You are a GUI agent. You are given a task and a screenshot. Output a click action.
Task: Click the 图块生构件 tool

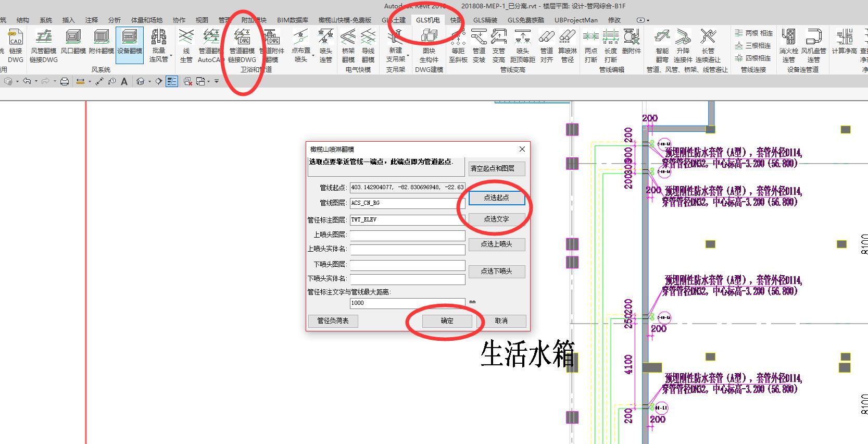[429, 46]
